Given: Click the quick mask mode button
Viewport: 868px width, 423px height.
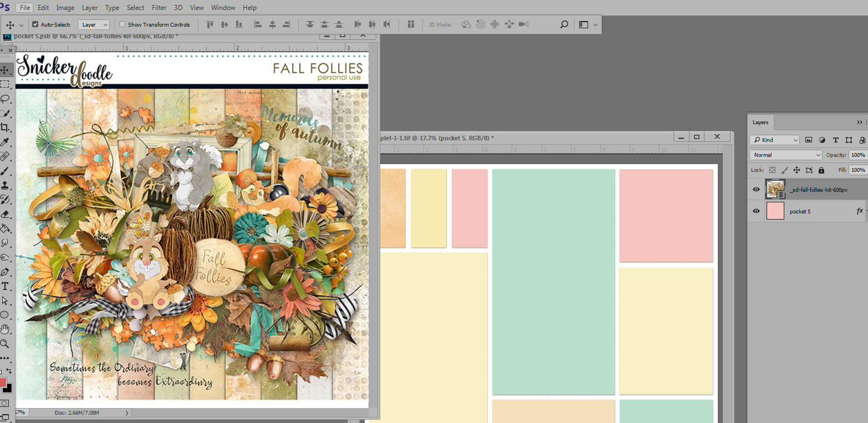Looking at the screenshot, I should (5, 403).
